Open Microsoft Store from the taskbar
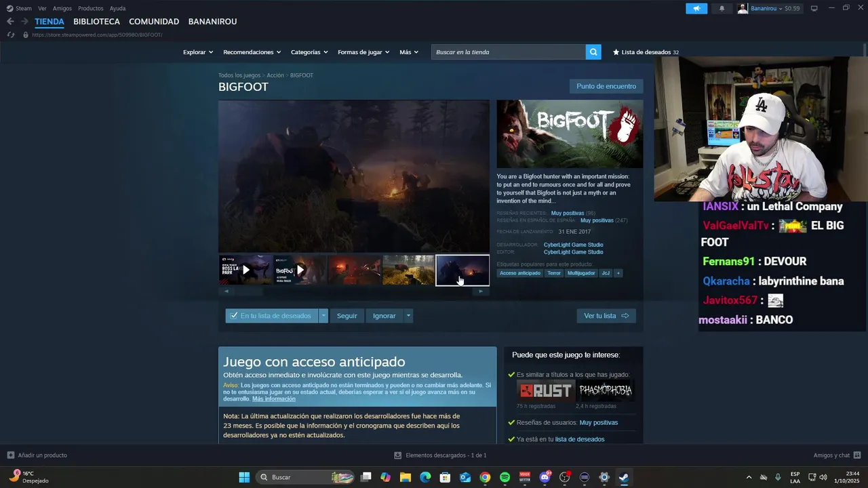The image size is (868, 488). click(x=445, y=477)
